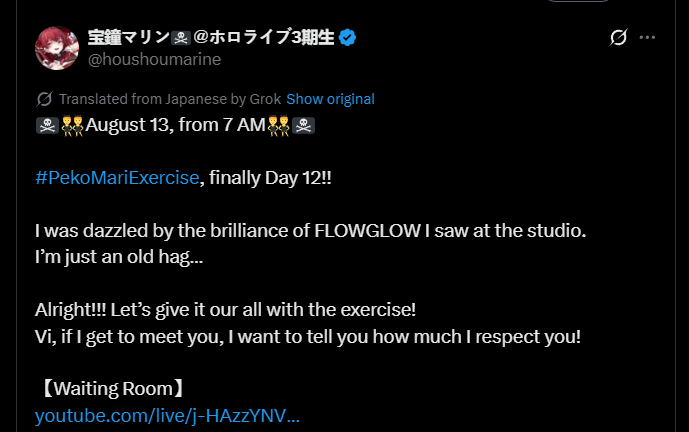689x432 pixels.
Task: Click the blue verified badge
Action: click(x=348, y=37)
